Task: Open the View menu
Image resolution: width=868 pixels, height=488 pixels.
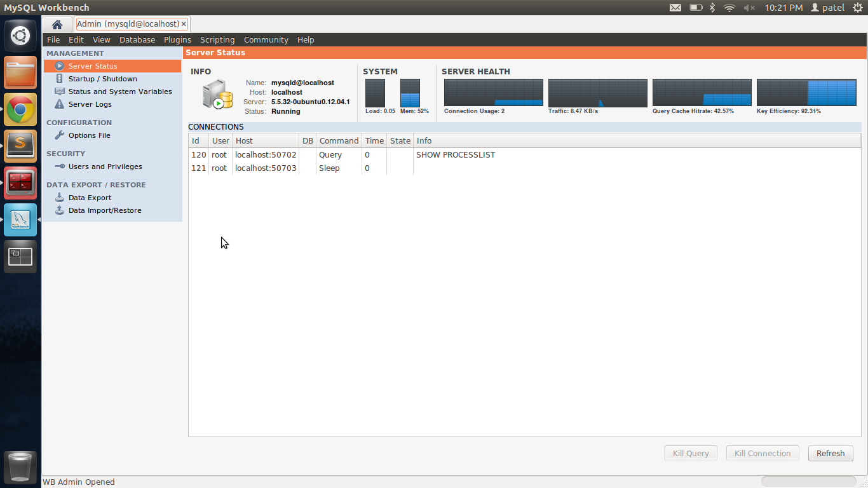Action: [x=102, y=39]
